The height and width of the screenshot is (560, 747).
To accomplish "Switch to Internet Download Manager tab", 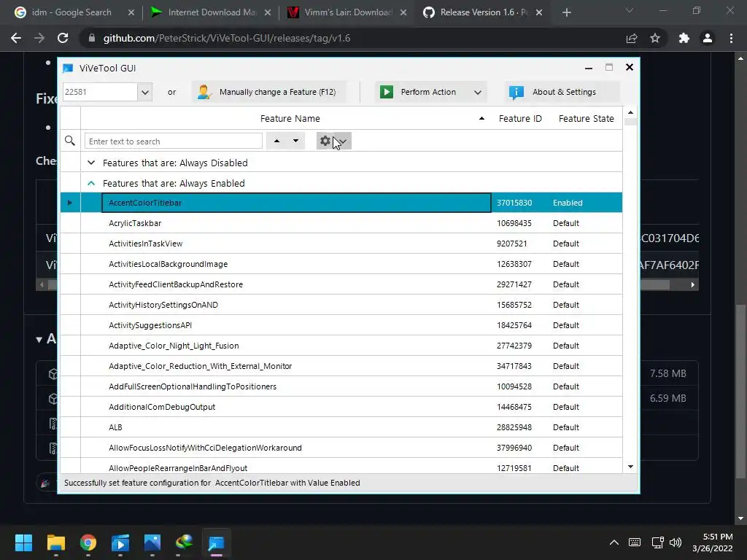I will coord(212,12).
